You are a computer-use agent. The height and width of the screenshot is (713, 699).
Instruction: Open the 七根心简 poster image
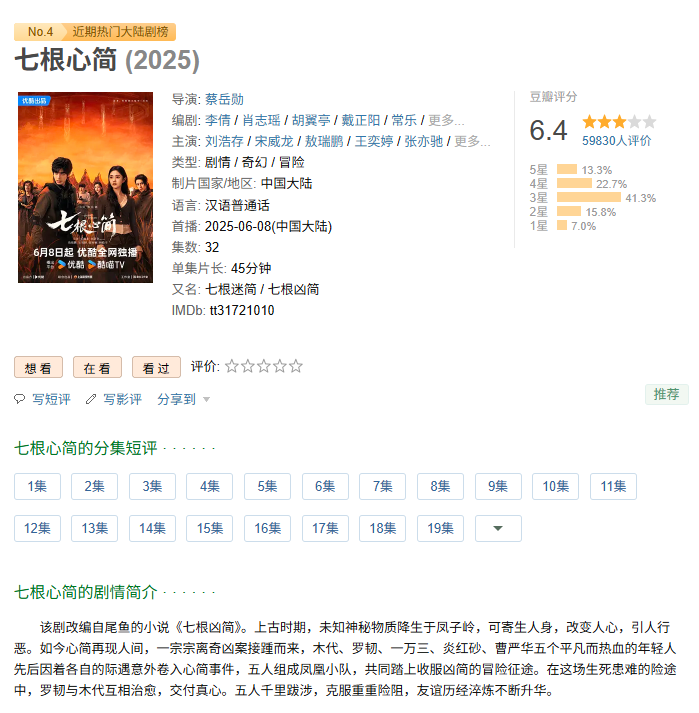click(x=85, y=187)
